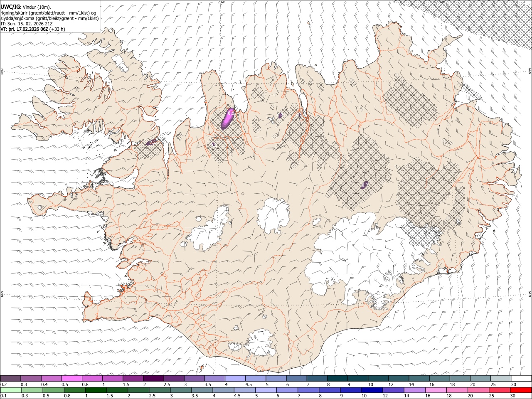Click the 15W longitude label
532x399 pixels.
(441, 2)
